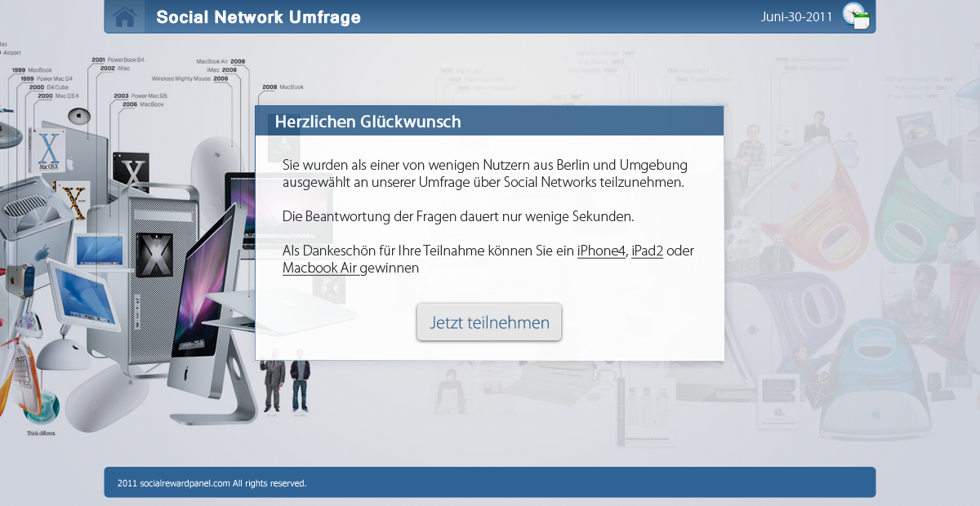Image resolution: width=980 pixels, height=506 pixels.
Task: Click the 'Think different.' caption
Action: [x=42, y=433]
